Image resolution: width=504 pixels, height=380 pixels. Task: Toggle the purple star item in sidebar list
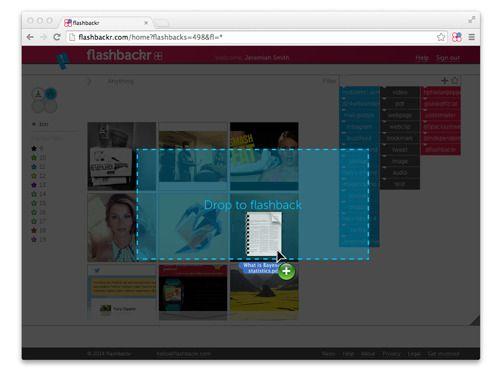point(34,184)
